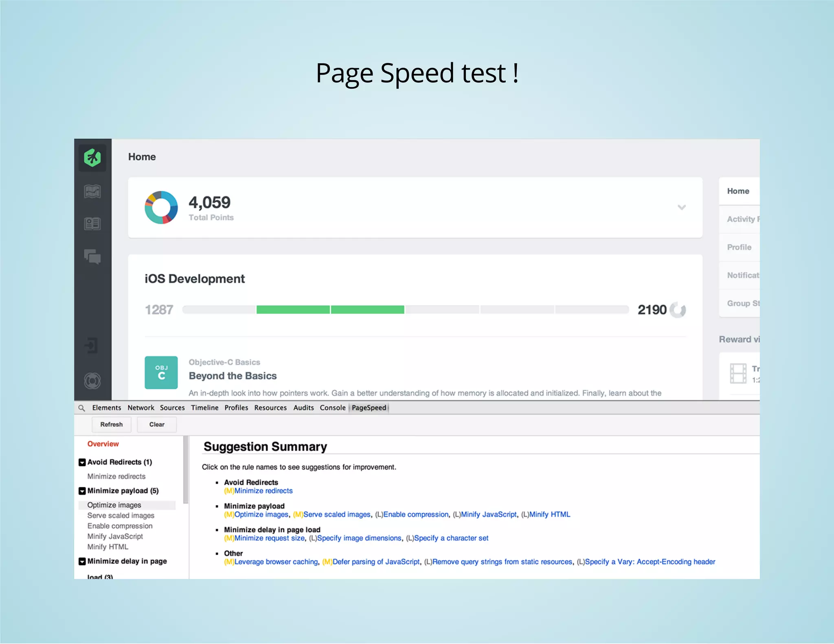Open Optimize images link in summary
The width and height of the screenshot is (834, 644).
[x=261, y=515]
